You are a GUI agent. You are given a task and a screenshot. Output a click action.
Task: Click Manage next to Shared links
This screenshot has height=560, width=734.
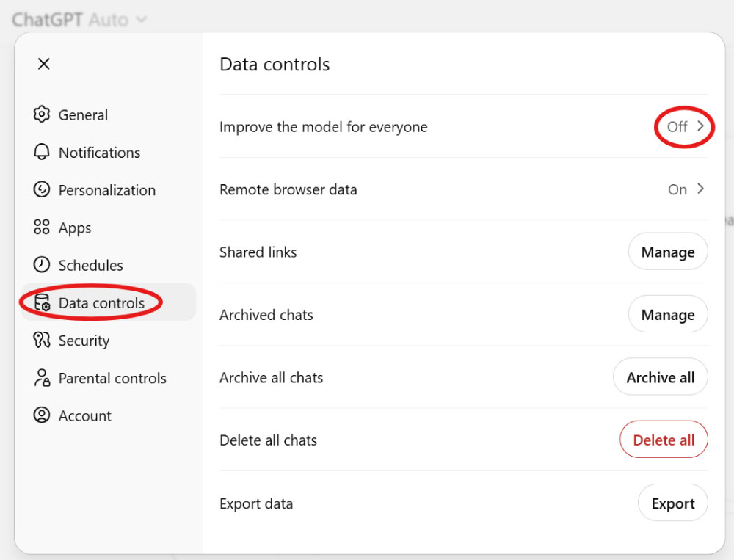point(668,251)
